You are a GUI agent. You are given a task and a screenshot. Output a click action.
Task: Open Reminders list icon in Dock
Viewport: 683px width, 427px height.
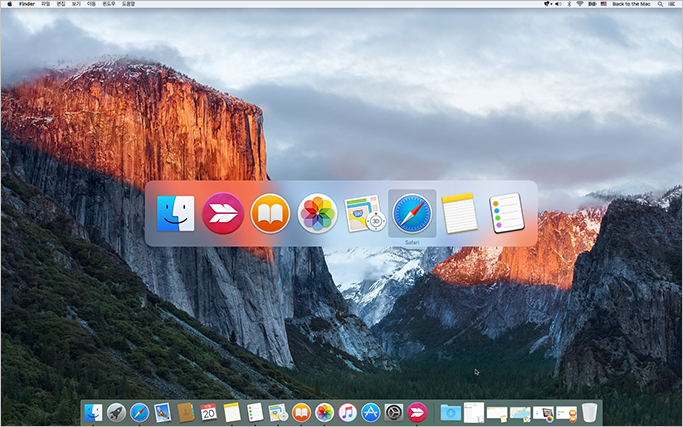pyautogui.click(x=255, y=412)
